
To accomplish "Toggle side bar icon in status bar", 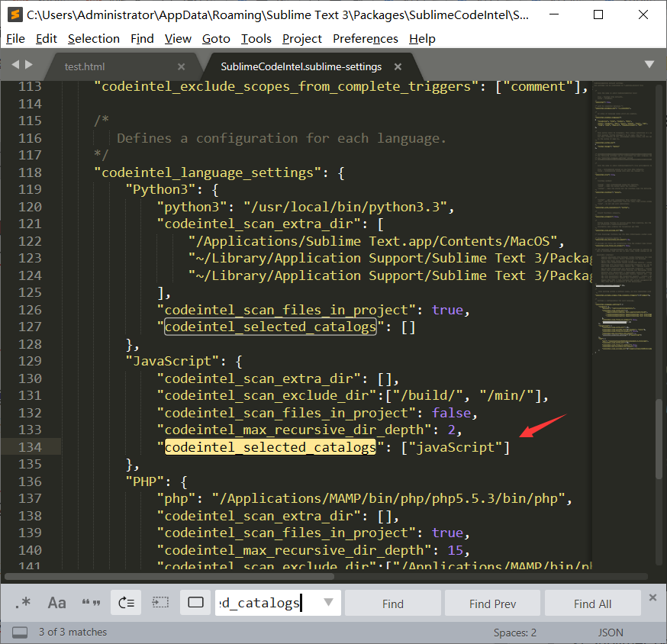I will pos(20,633).
